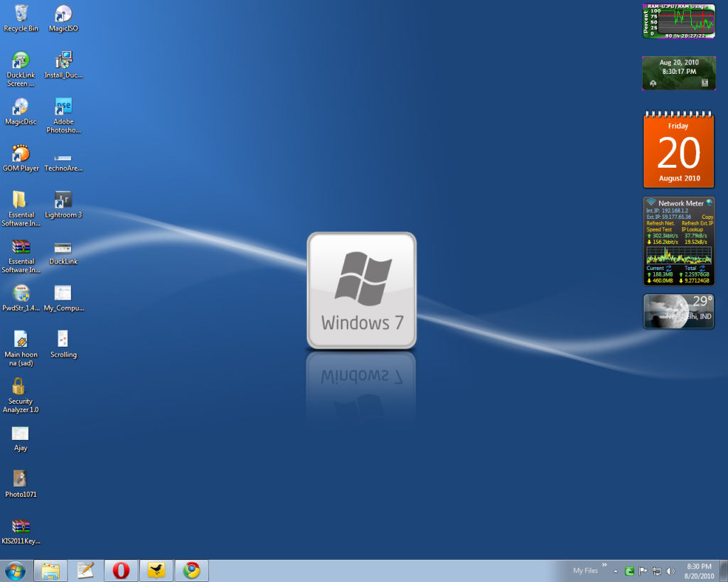Screen dimensions: 728x582
Task: Open the notepad-and-pencil taskbar app
Action: [x=85, y=571]
